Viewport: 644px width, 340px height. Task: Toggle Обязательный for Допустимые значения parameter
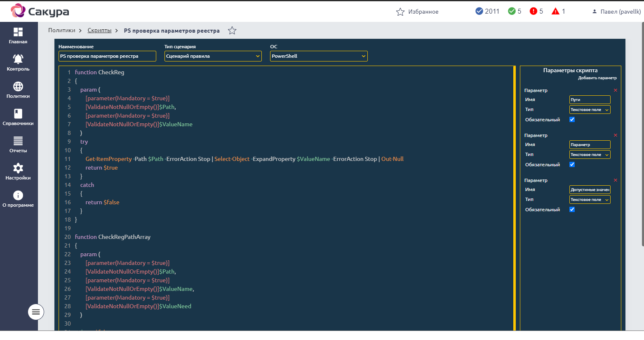(x=572, y=210)
